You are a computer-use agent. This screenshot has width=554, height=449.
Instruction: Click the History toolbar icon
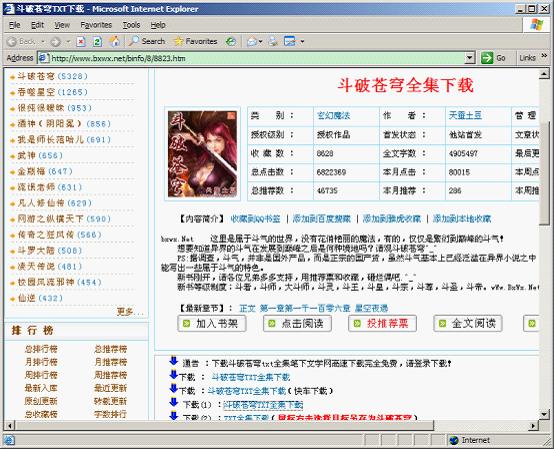tap(231, 42)
